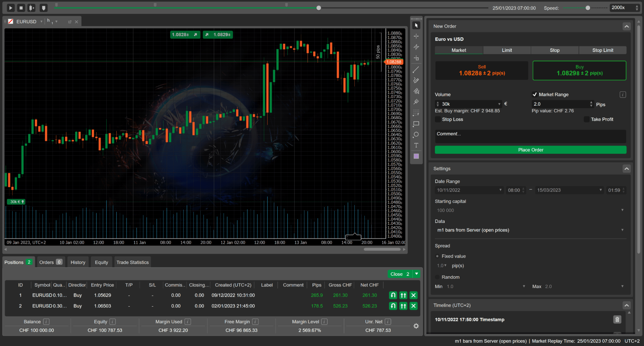Select the Random spread option
The width and height of the screenshot is (644, 346).
tap(437, 277)
